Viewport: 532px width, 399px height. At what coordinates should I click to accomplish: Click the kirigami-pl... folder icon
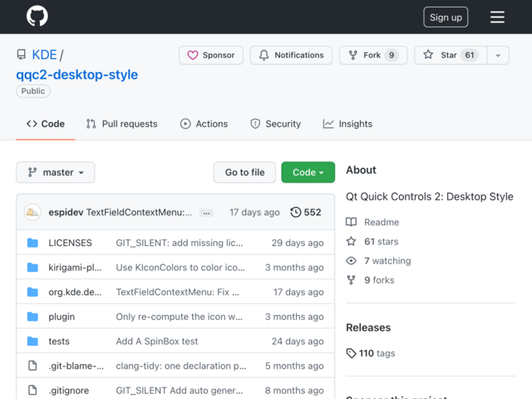[x=32, y=268]
